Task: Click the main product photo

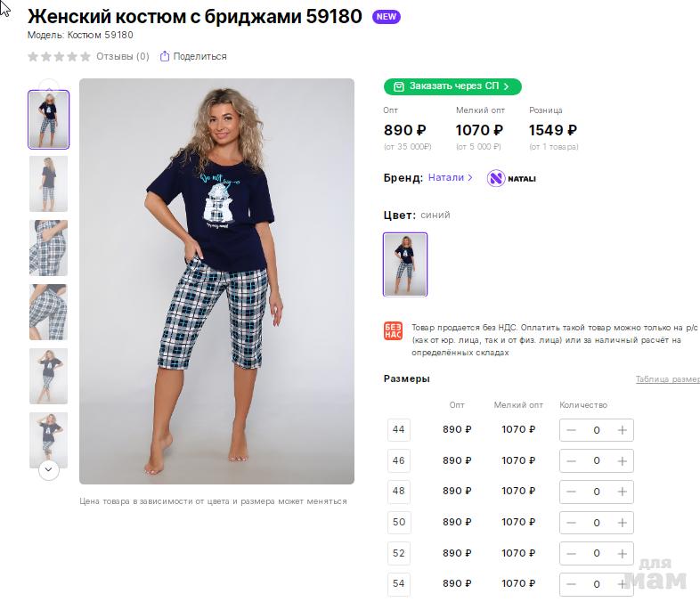Action: [216, 281]
